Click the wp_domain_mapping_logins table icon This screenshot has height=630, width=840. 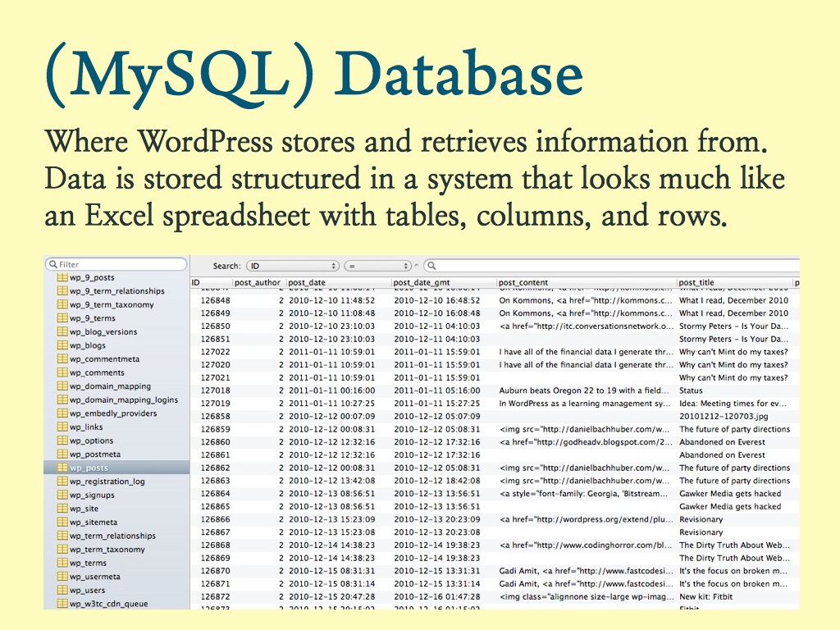click(62, 399)
